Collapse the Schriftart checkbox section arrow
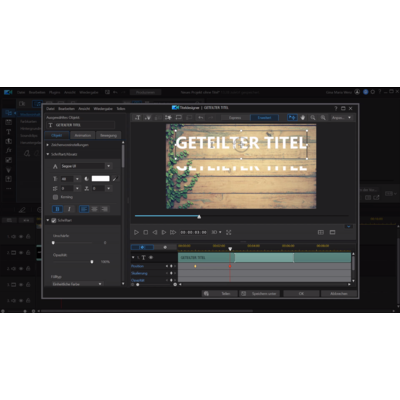This screenshot has width=400, height=400. click(48, 220)
